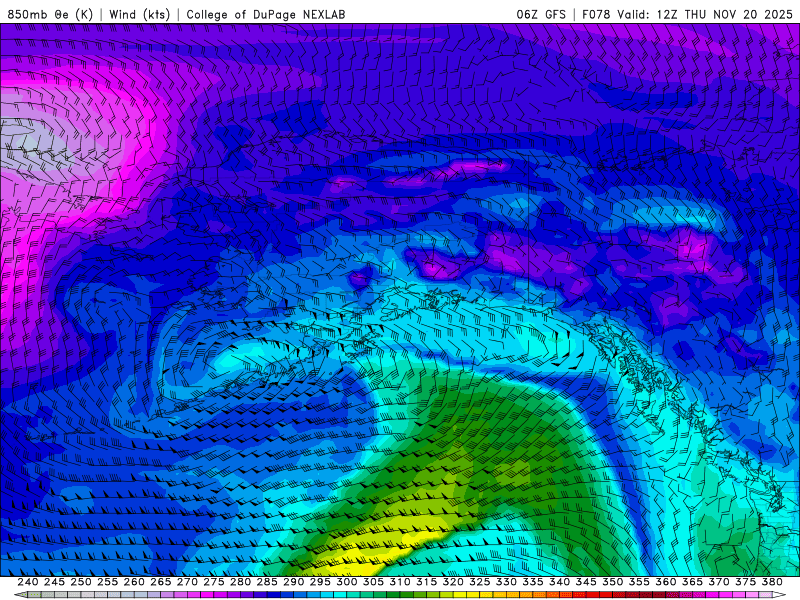Click the 270 legend value
The width and height of the screenshot is (800, 600).
click(187, 582)
